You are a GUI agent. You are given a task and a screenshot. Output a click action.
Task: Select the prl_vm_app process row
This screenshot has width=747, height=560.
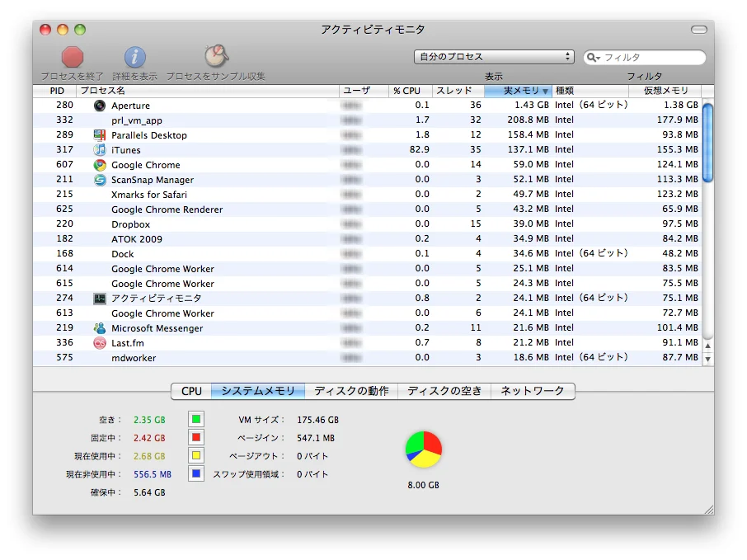point(367,120)
